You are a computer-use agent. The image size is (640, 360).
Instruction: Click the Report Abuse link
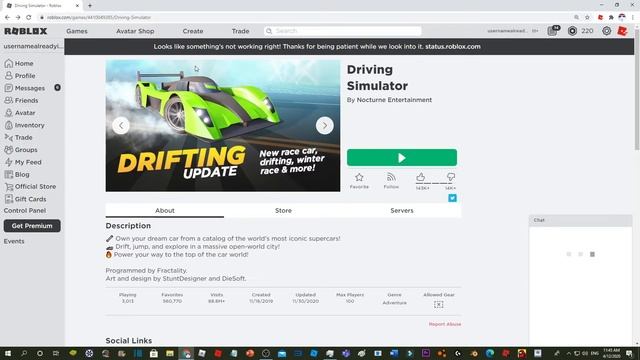coord(444,324)
